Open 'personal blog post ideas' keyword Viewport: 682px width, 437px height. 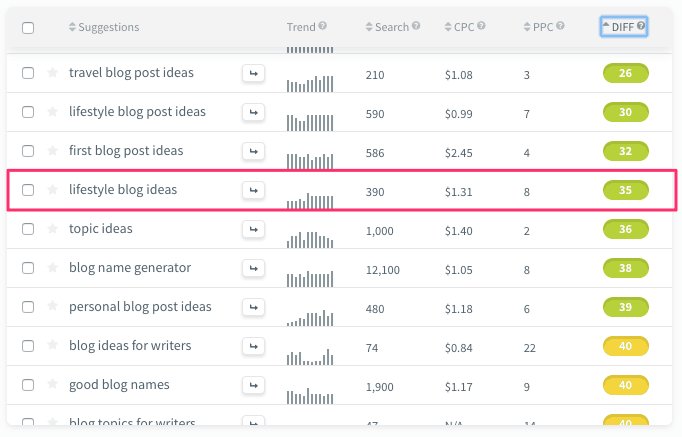point(140,307)
